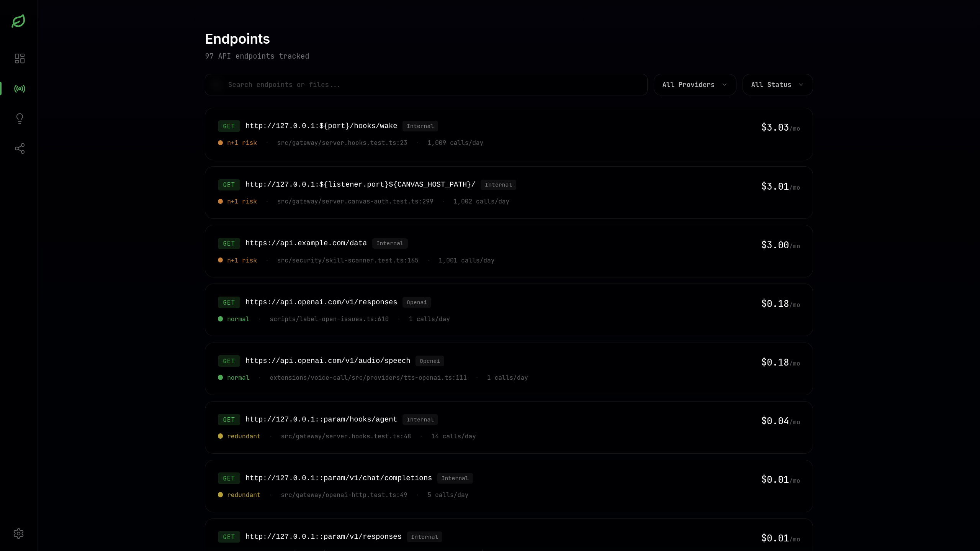Click the $3.03/mo cost on hooks/wake

780,128
